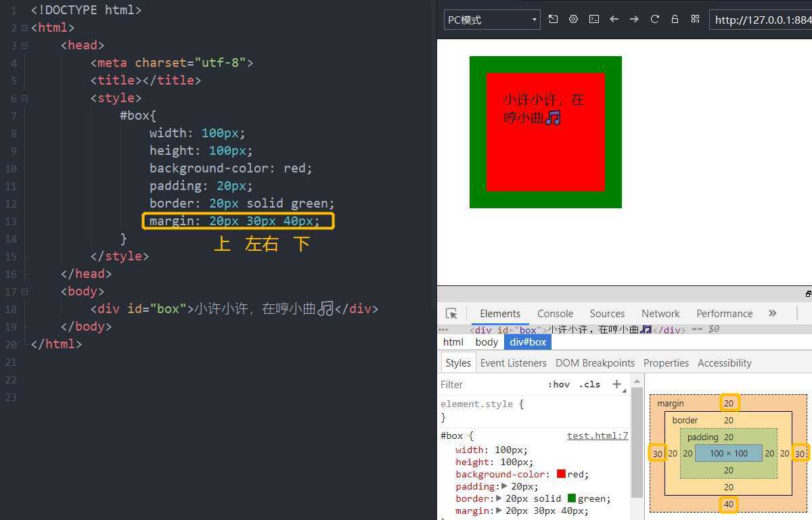The image size is (812, 520).
Task: Open the Event Listeners pane tab
Action: pos(514,363)
